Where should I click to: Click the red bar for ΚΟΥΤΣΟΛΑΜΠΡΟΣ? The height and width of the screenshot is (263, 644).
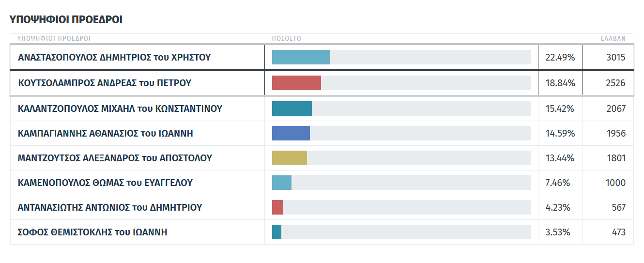(x=296, y=83)
